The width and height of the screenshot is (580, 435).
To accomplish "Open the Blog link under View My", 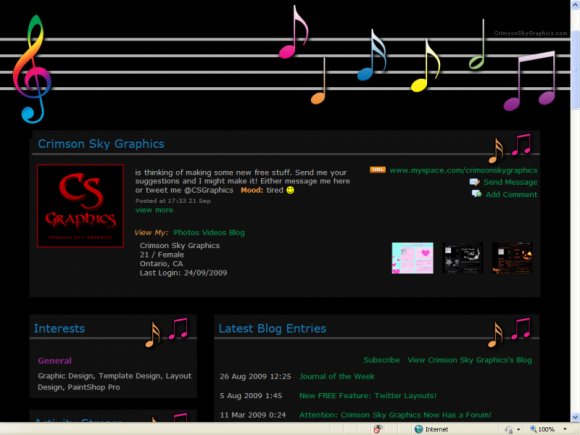I will pos(237,233).
